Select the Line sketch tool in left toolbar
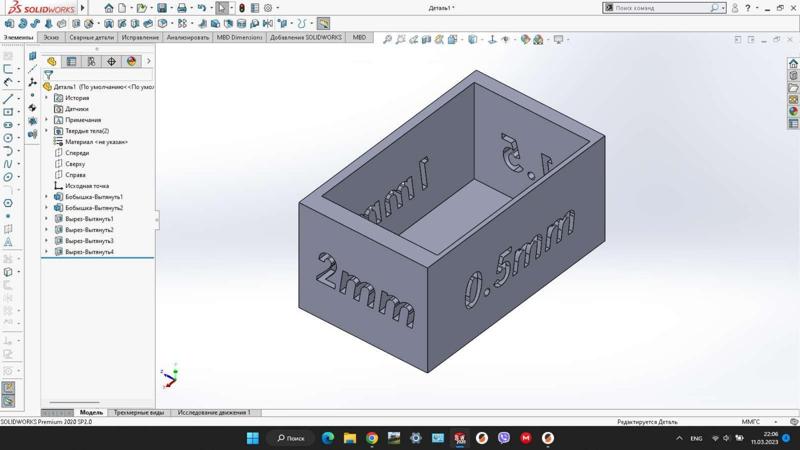The image size is (800, 450). click(8, 98)
